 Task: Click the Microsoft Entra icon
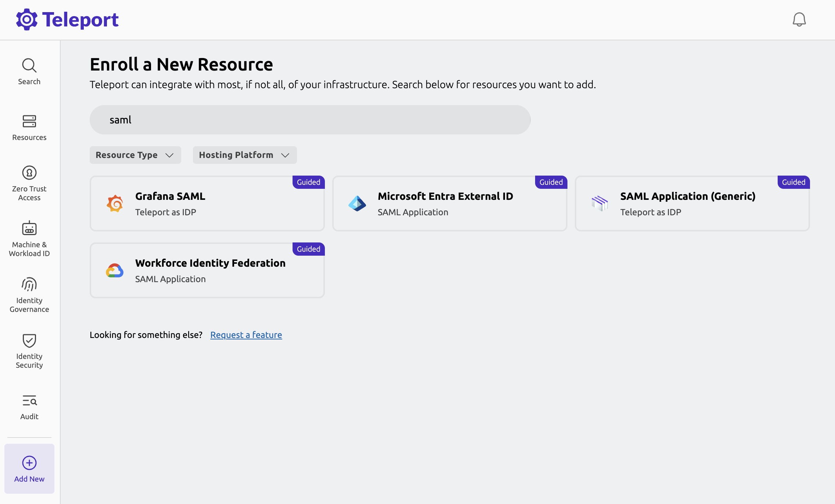tap(357, 203)
